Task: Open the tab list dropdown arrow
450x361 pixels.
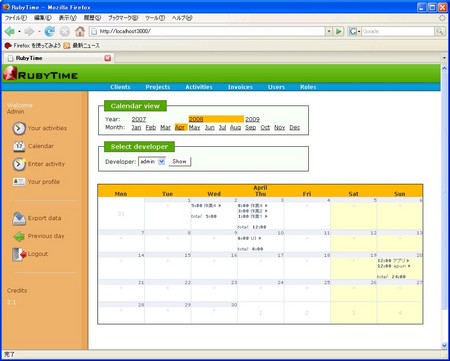Action: point(444,58)
